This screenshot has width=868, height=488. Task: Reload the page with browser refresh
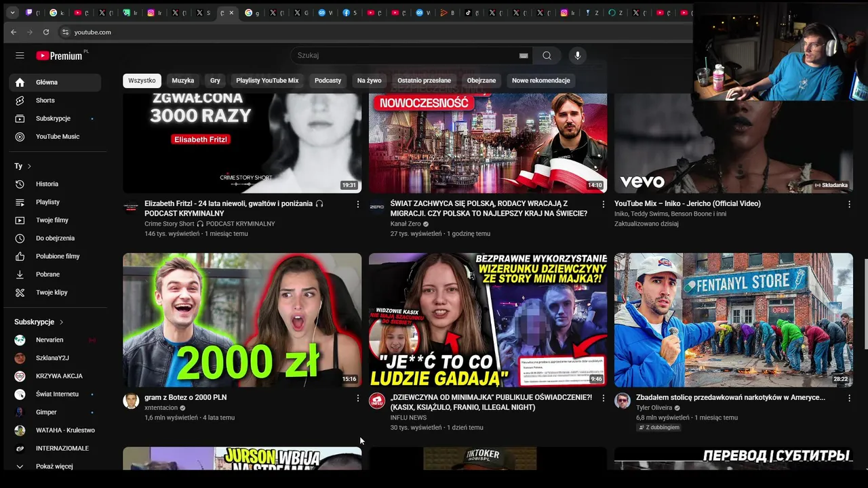click(x=46, y=32)
